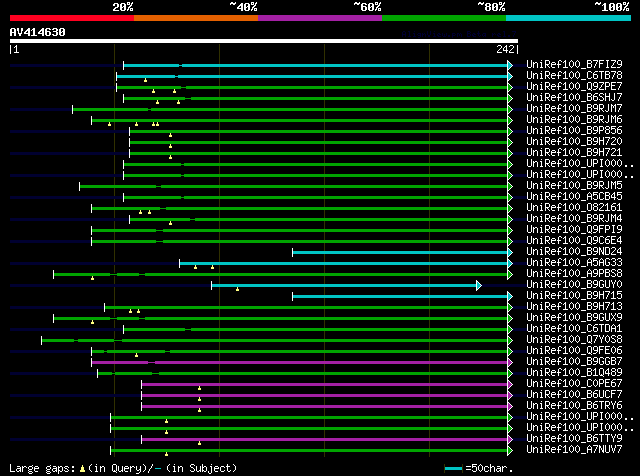Choose the UniRef100_A5AG33 entry
Image resolution: width=640 pixels, height=476 pixels.
[x=574, y=263]
